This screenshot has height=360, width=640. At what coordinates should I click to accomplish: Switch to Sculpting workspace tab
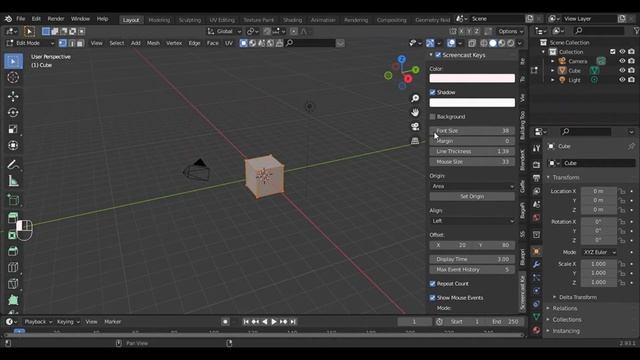click(190, 20)
